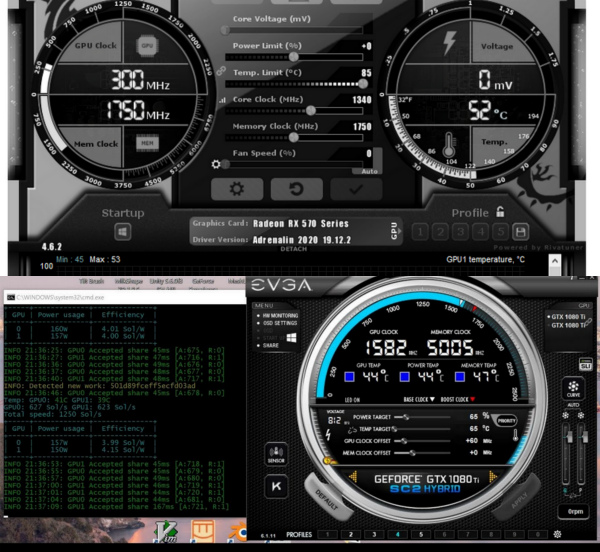Screen dimensions: 600x552
Task: Select EVGA profile 5
Action: click(x=421, y=534)
